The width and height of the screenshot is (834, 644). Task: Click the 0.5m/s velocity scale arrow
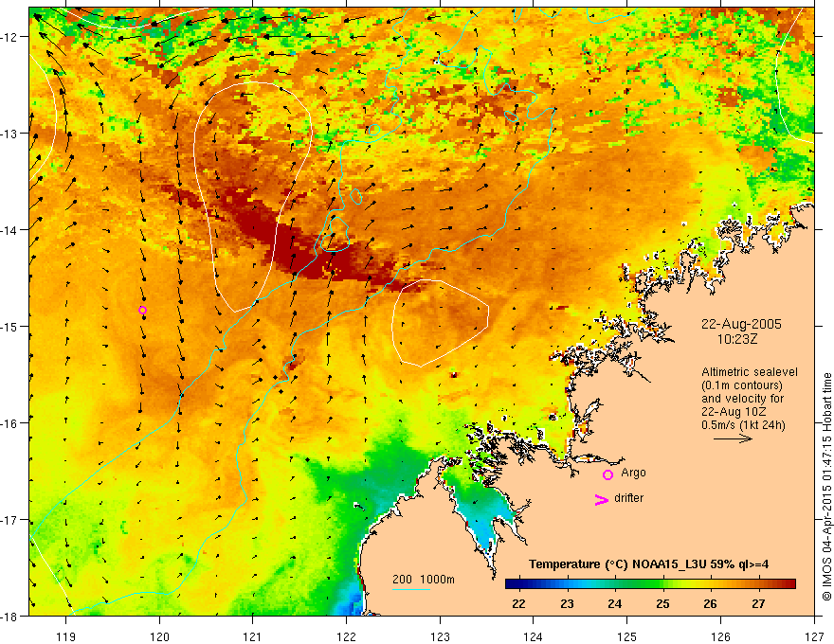tap(733, 438)
